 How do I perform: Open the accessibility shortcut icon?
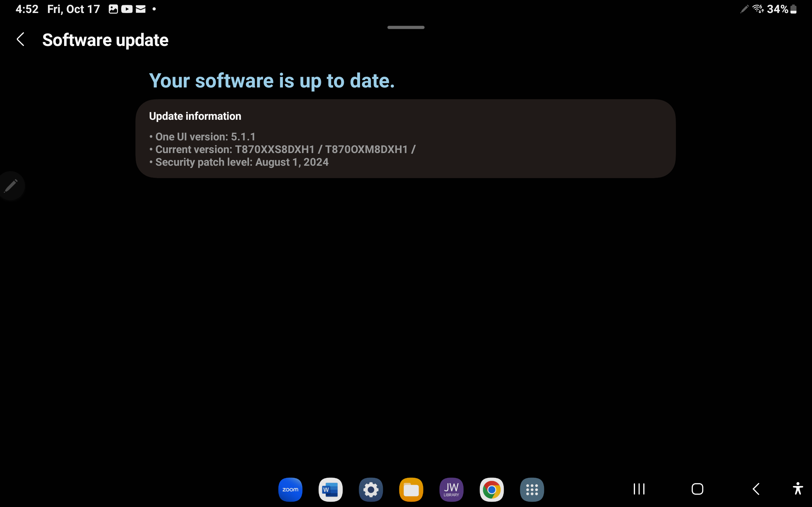coord(798,489)
